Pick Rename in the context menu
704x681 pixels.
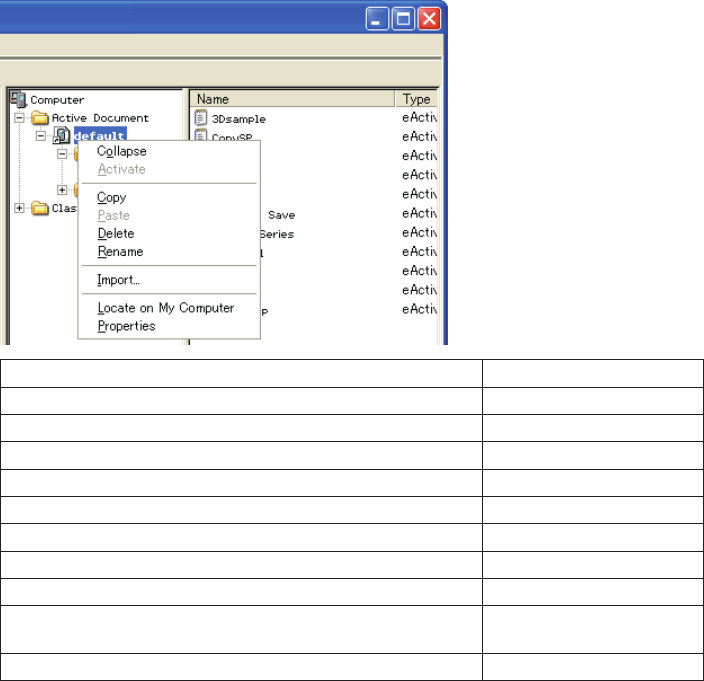pos(120,252)
